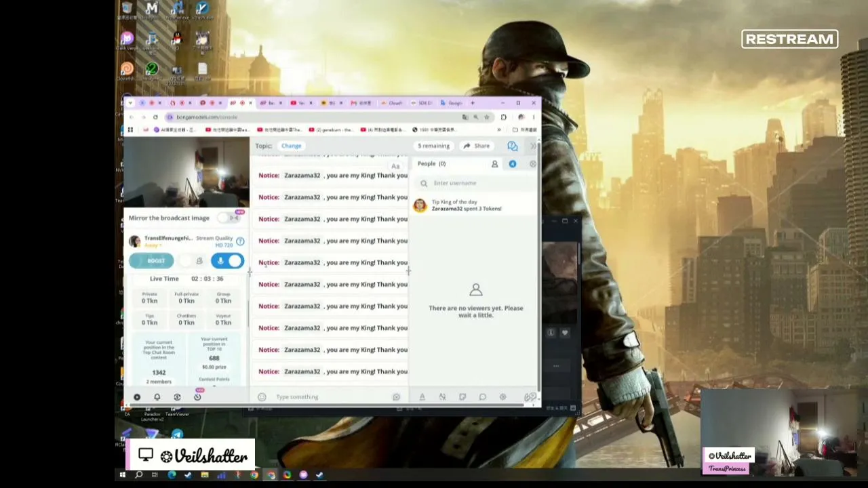Viewport: 868px width, 488px height.
Task: Click the broadcast video preview
Action: [x=186, y=172]
